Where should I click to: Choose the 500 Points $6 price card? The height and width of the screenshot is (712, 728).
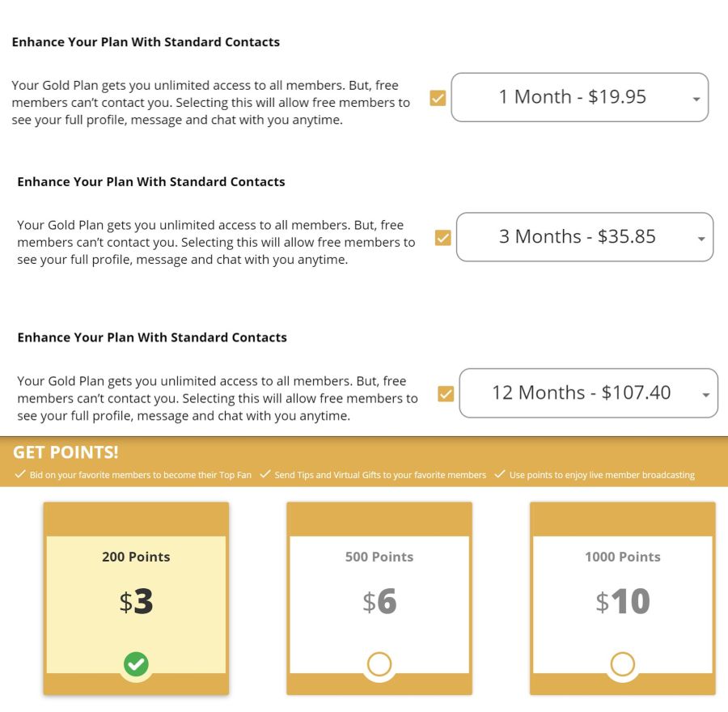coord(379,598)
